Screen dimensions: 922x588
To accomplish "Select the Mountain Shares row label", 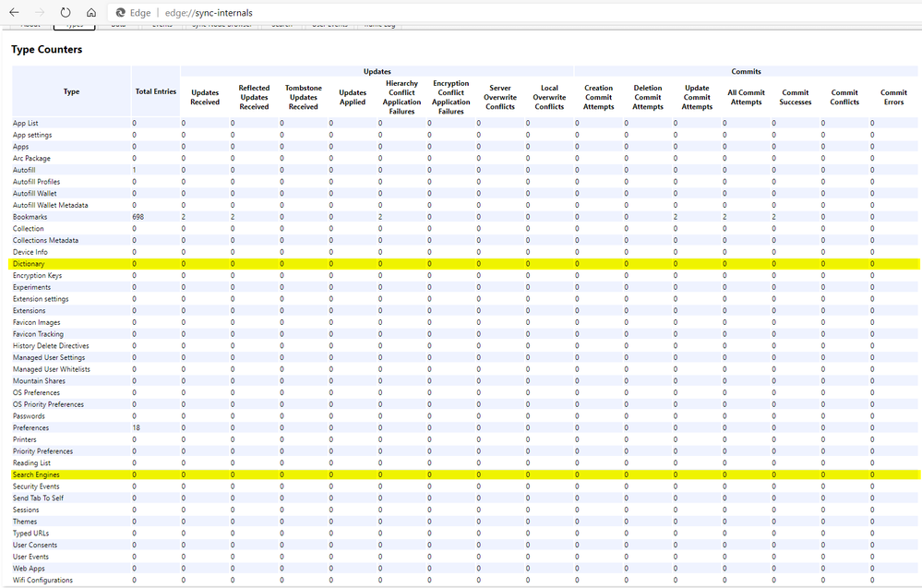I will point(40,381).
